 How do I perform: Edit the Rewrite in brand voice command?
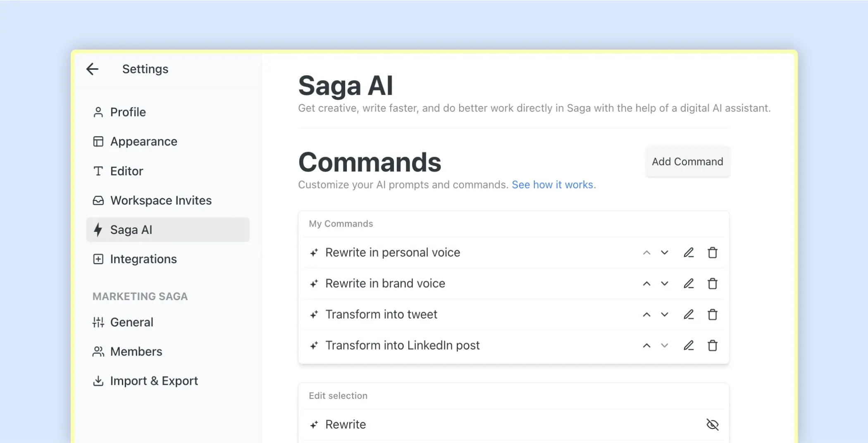[689, 283]
